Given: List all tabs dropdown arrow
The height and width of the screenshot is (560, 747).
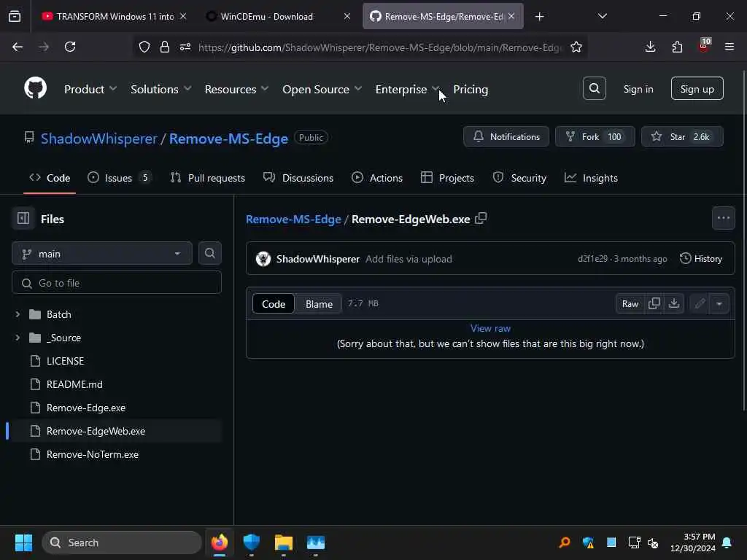Looking at the screenshot, I should (x=602, y=16).
